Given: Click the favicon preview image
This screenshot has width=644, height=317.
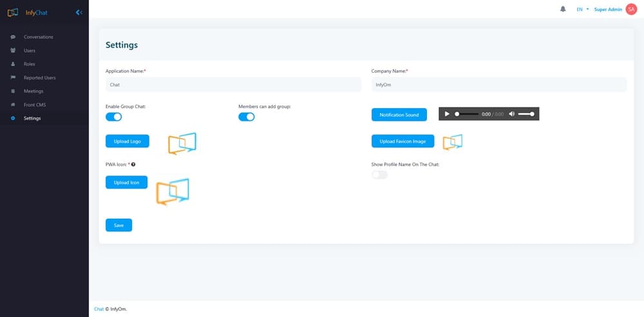Looking at the screenshot, I should click(453, 142).
